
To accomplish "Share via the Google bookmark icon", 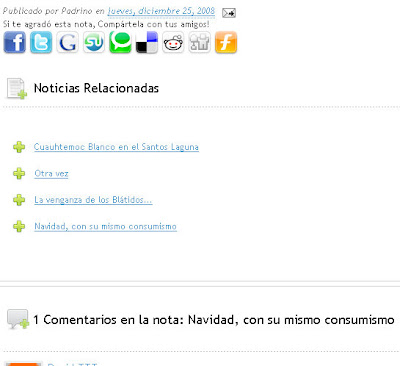I will coord(67,42).
